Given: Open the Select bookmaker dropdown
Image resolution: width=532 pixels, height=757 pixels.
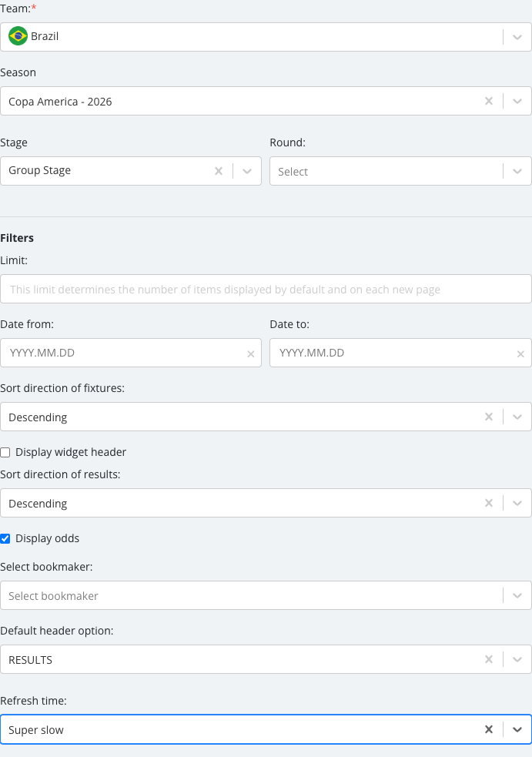Looking at the screenshot, I should tap(266, 595).
